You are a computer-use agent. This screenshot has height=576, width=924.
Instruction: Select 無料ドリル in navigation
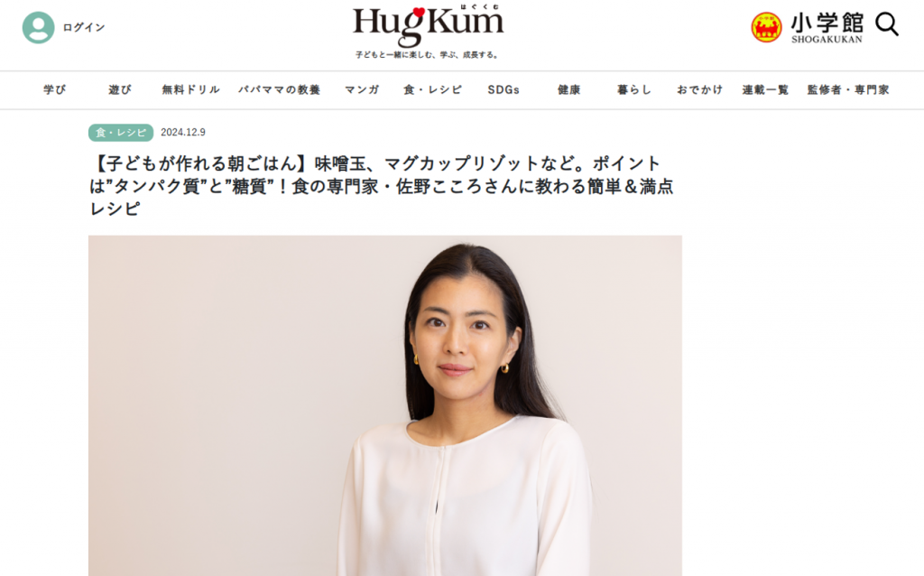click(191, 89)
